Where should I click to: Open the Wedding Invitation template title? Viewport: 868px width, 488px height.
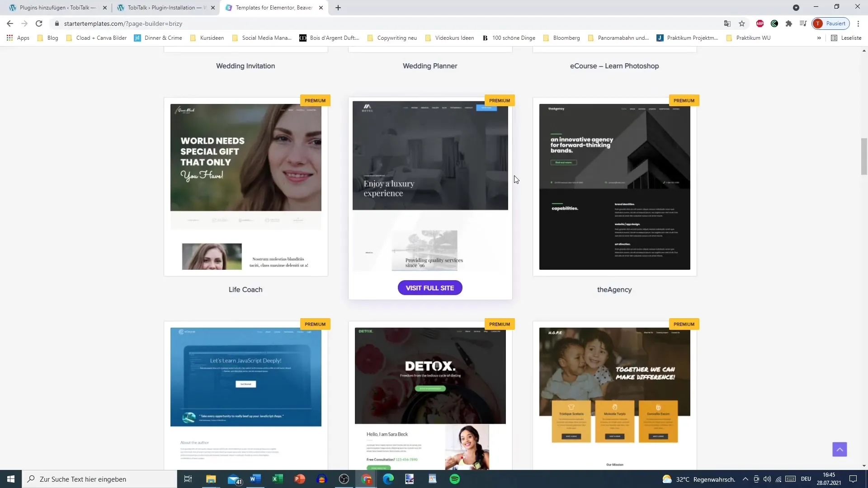click(245, 66)
